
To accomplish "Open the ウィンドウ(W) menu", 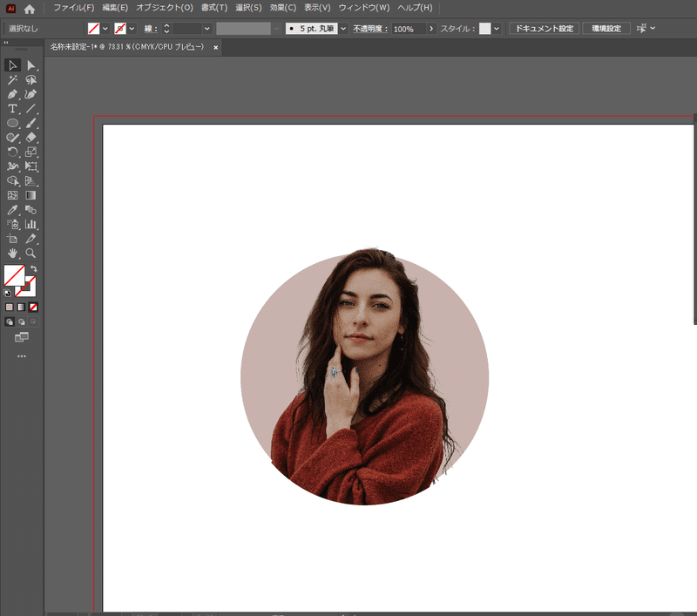I will click(364, 8).
